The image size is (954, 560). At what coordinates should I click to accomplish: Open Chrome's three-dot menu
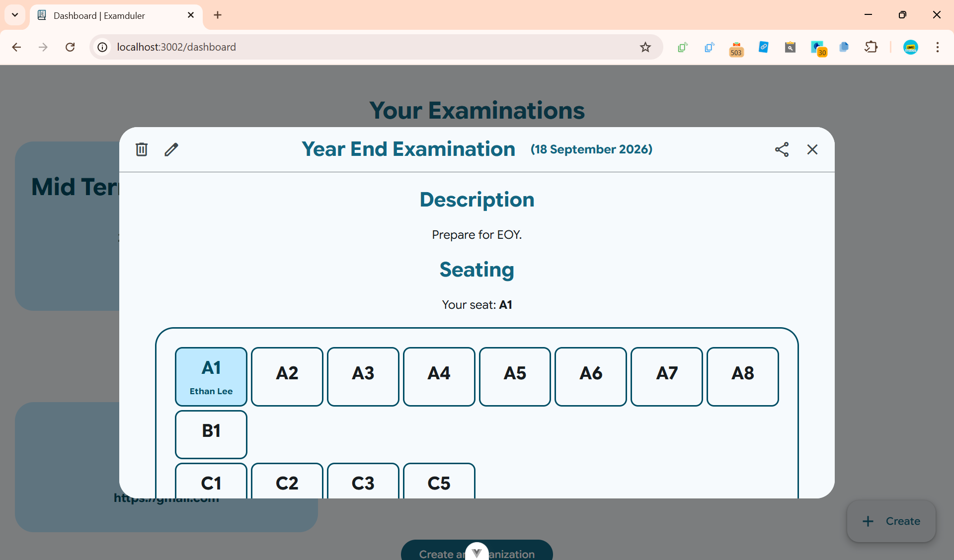click(x=938, y=47)
